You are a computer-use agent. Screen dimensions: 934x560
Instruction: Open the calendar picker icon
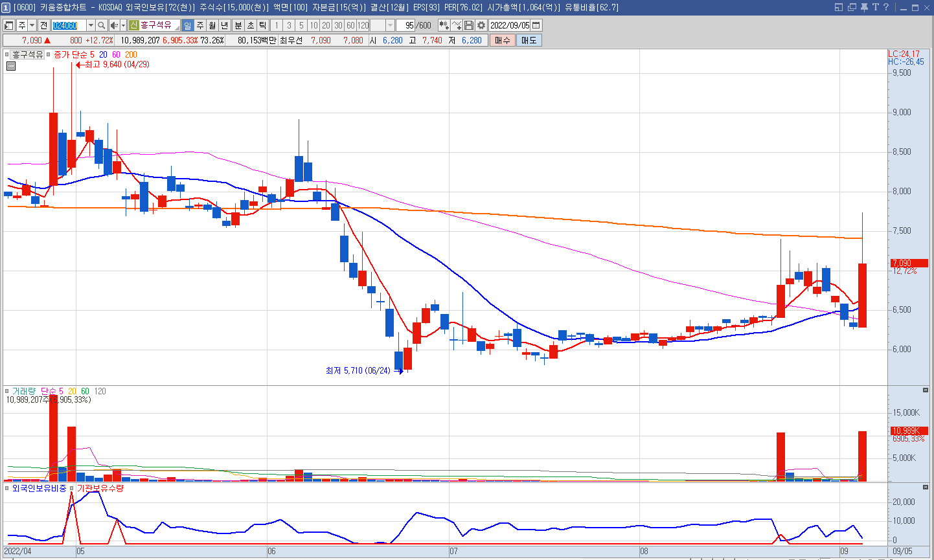coord(536,25)
